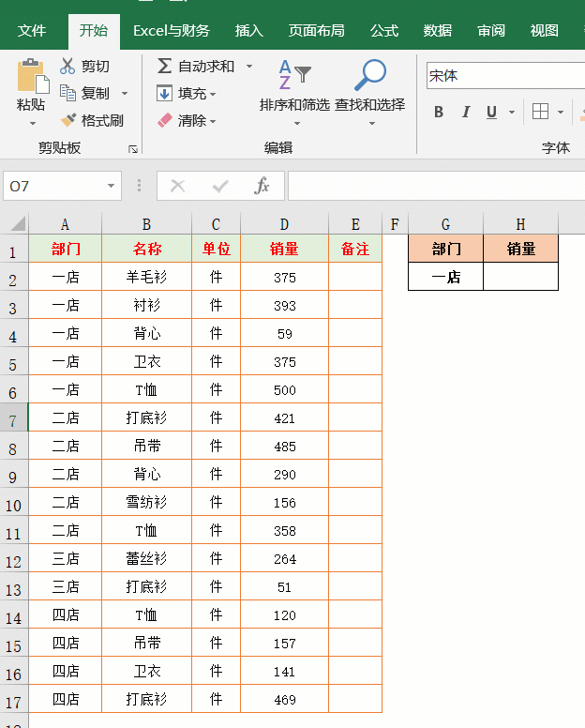Click the 填充 button label
585x728 pixels.
pos(192,93)
